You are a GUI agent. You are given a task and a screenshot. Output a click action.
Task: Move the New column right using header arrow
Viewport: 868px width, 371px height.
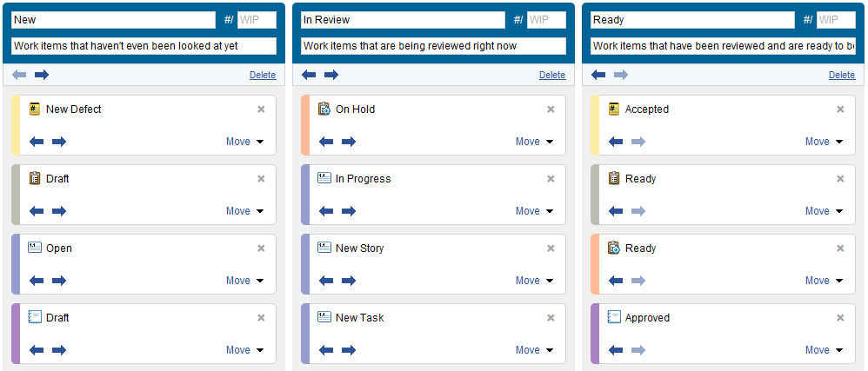click(42, 75)
